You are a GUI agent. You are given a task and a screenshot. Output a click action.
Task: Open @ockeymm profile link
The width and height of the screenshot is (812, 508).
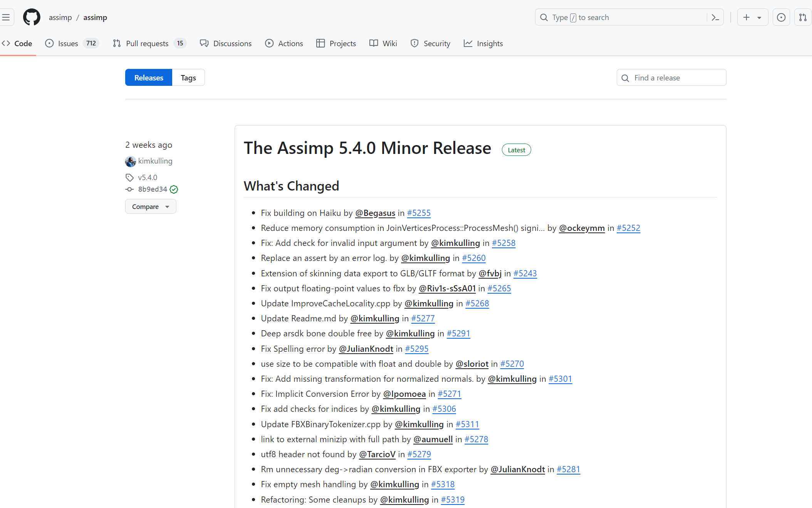pyautogui.click(x=582, y=228)
